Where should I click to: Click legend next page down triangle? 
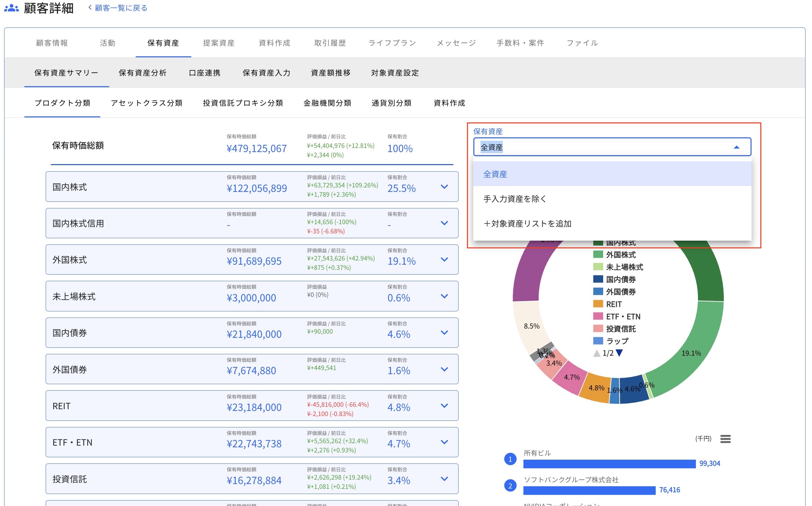pyautogui.click(x=619, y=353)
